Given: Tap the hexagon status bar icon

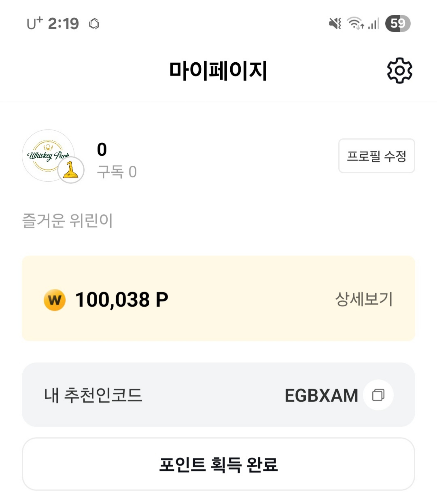Looking at the screenshot, I should 94,24.
